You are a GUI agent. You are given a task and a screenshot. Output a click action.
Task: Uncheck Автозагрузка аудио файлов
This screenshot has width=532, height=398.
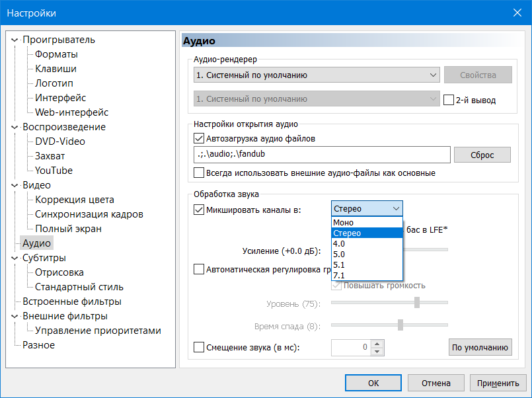[x=199, y=139]
